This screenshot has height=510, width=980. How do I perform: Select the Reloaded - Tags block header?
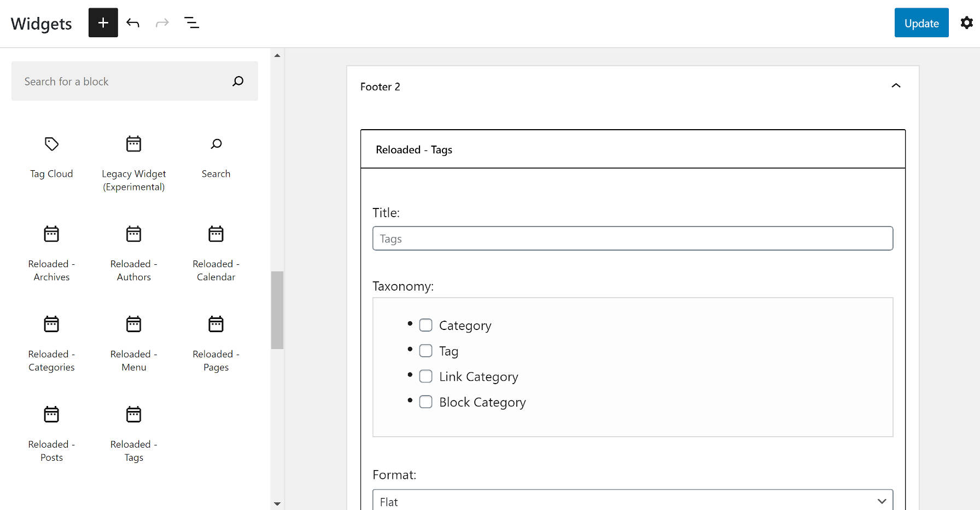[632, 149]
